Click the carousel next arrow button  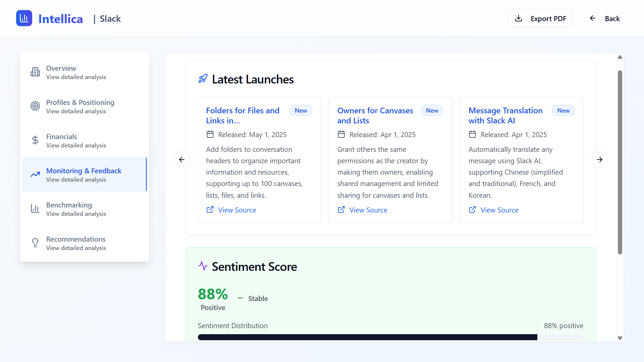[599, 160]
